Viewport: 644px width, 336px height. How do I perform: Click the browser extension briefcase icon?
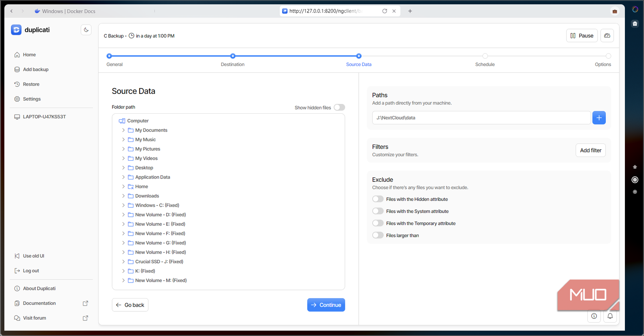point(615,11)
